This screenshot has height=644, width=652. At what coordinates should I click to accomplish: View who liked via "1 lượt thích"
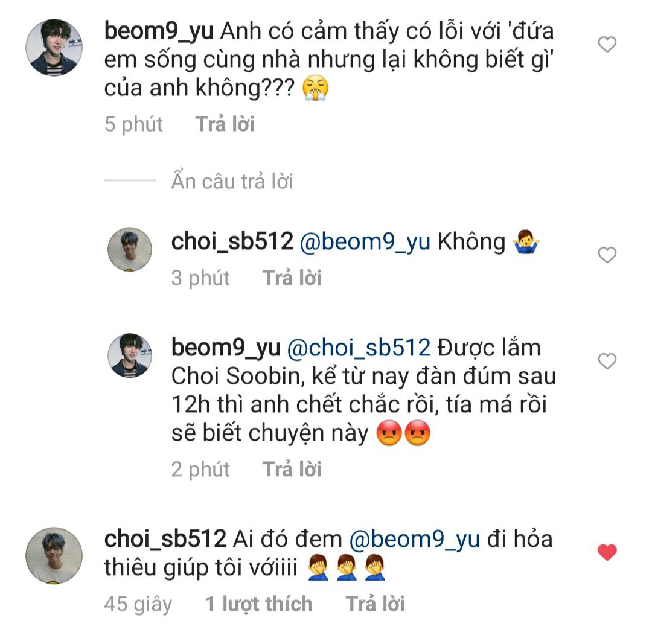[259, 604]
